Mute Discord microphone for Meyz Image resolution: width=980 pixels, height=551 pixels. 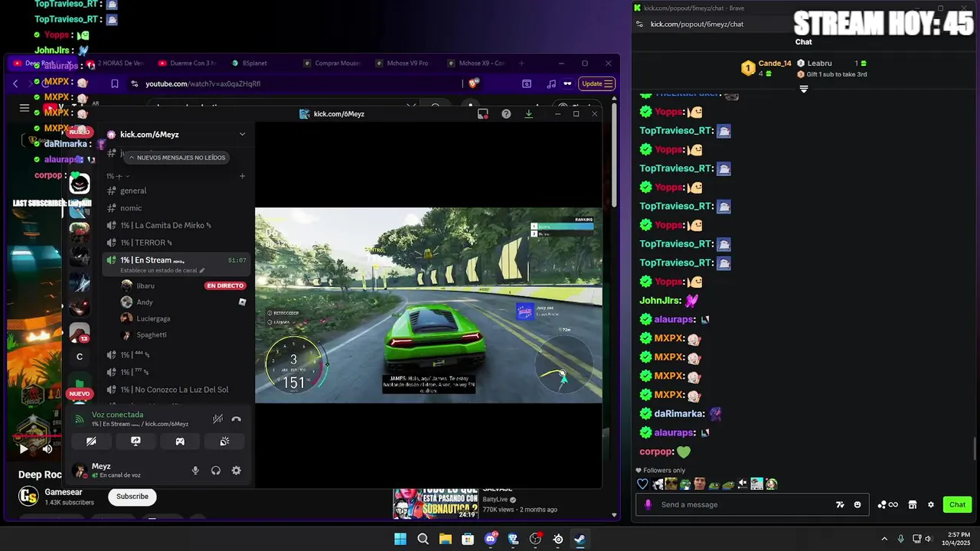click(195, 471)
